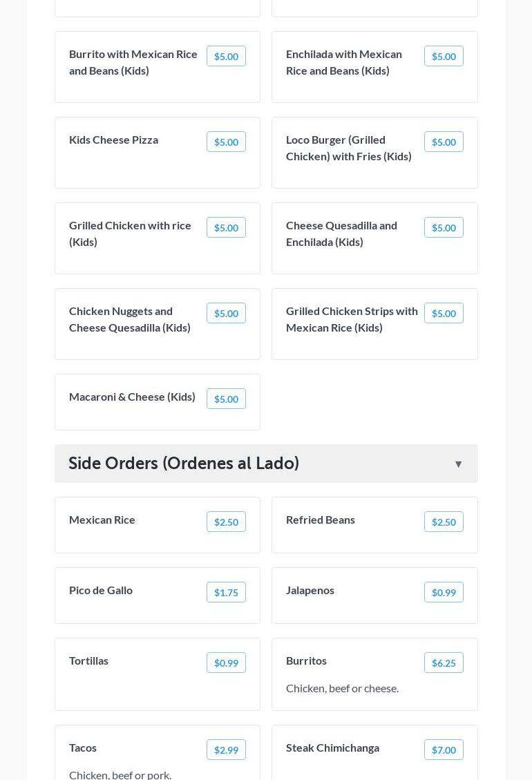The height and width of the screenshot is (780, 532).
Task: Click the Refried Beans $2.50 price
Action: tap(444, 522)
